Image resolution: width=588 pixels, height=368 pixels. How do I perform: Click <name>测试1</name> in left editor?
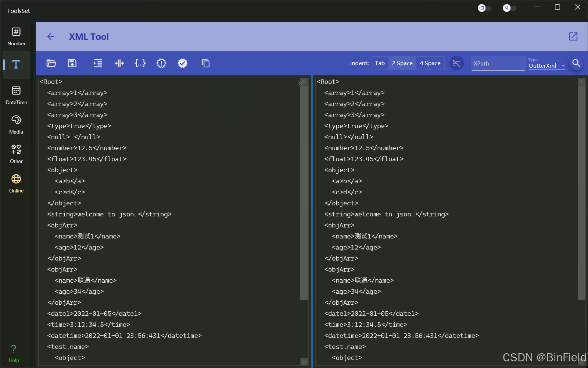[88, 236]
